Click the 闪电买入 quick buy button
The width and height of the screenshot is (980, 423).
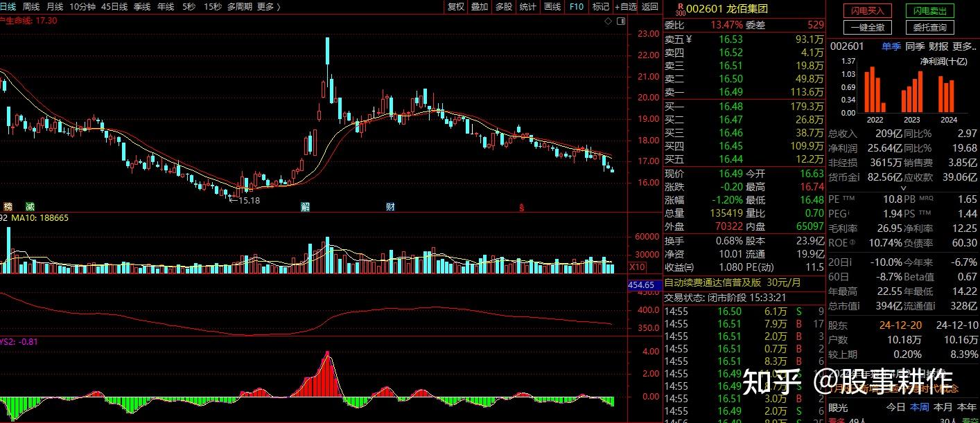click(867, 11)
